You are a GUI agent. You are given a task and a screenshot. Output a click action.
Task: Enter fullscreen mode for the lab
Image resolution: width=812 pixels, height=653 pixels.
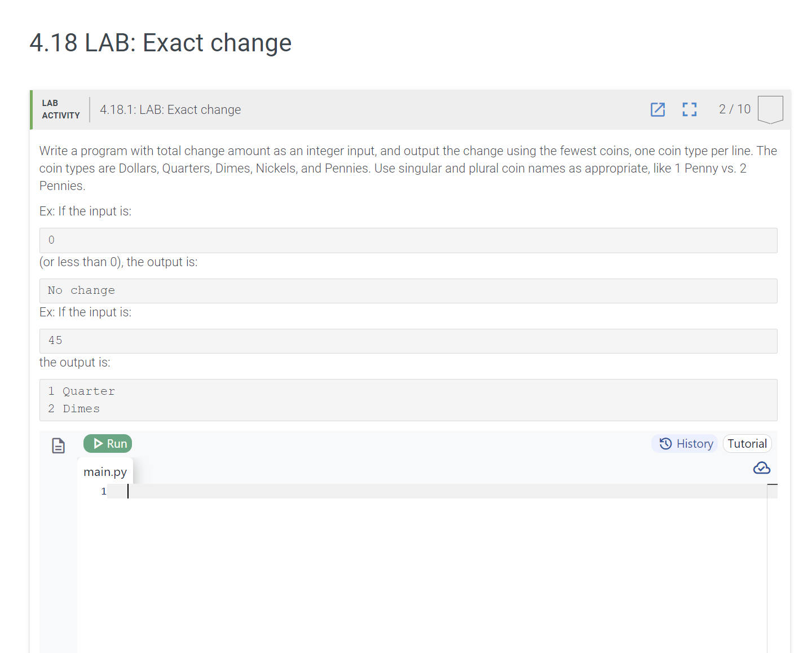(x=689, y=110)
